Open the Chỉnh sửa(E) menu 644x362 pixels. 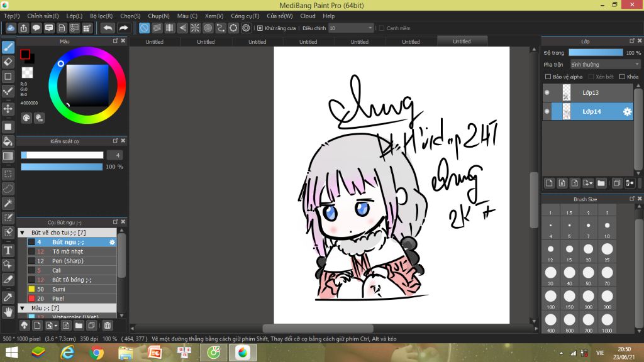pyautogui.click(x=43, y=16)
